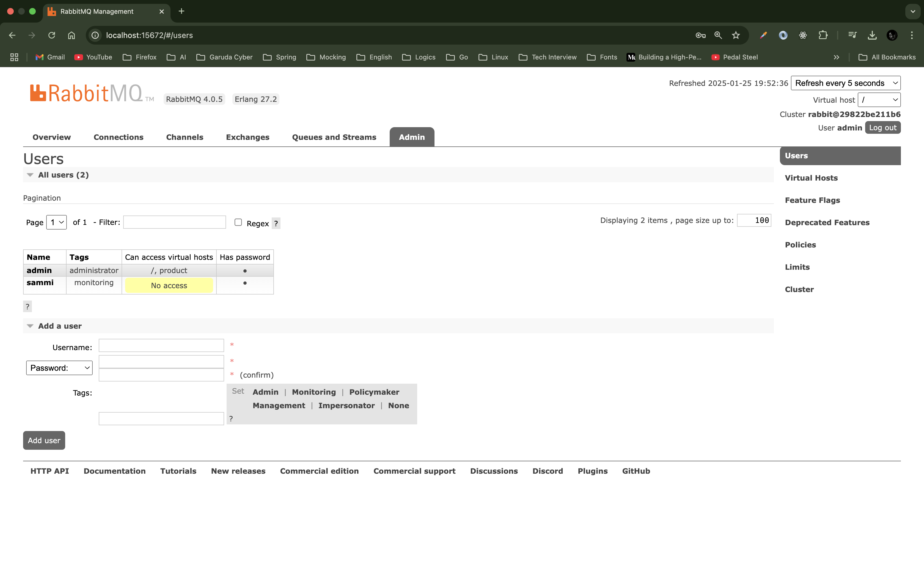The width and height of the screenshot is (924, 578).
Task: Switch to the Overview tab
Action: tap(51, 137)
